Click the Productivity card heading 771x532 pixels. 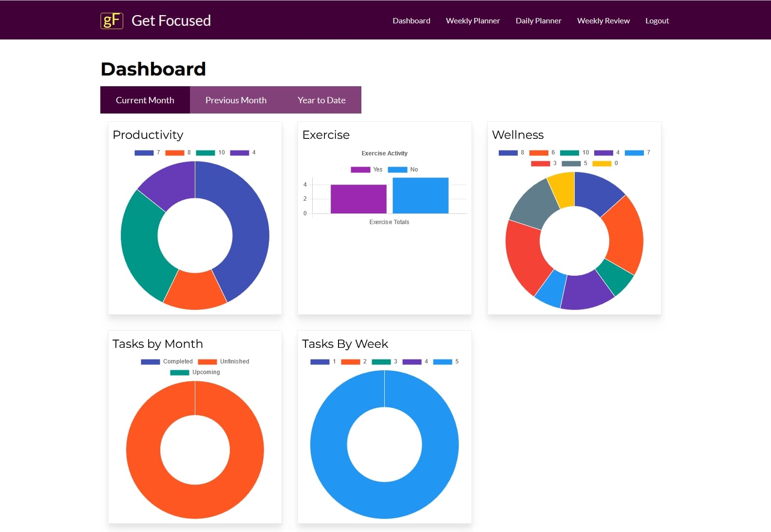(148, 135)
